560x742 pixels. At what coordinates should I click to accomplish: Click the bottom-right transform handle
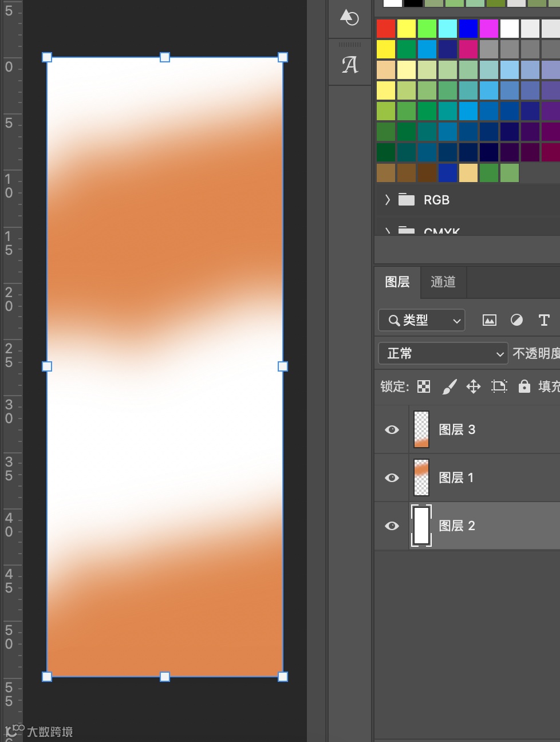pos(283,677)
